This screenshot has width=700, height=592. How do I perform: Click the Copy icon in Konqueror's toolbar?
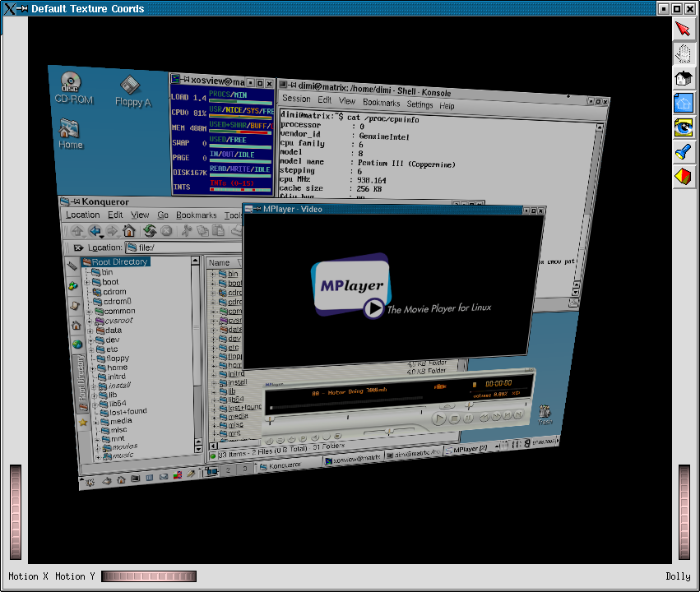point(202,230)
